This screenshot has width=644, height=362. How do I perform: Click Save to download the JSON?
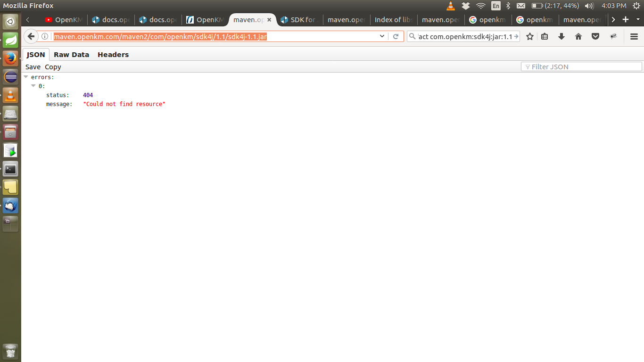[33, 66]
